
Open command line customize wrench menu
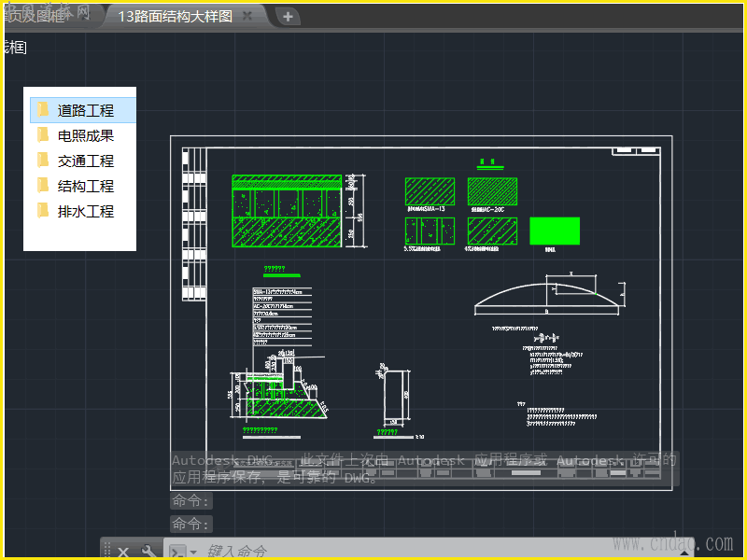(148, 552)
